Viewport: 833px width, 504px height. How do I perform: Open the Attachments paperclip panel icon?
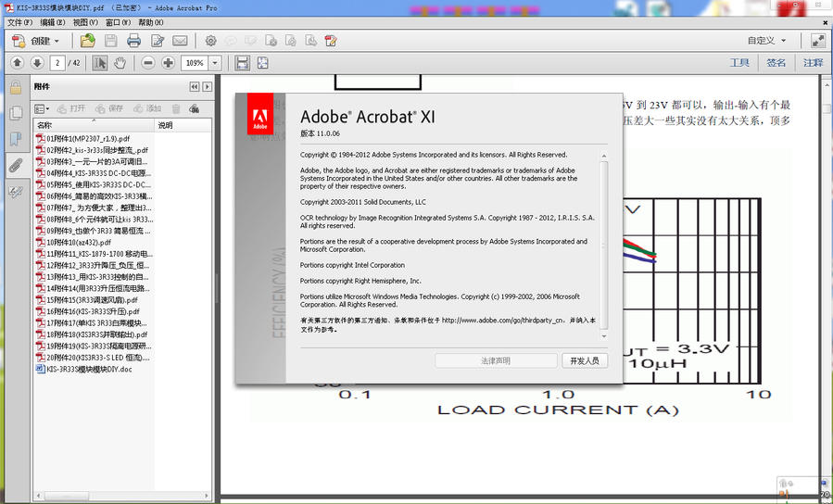(16, 166)
